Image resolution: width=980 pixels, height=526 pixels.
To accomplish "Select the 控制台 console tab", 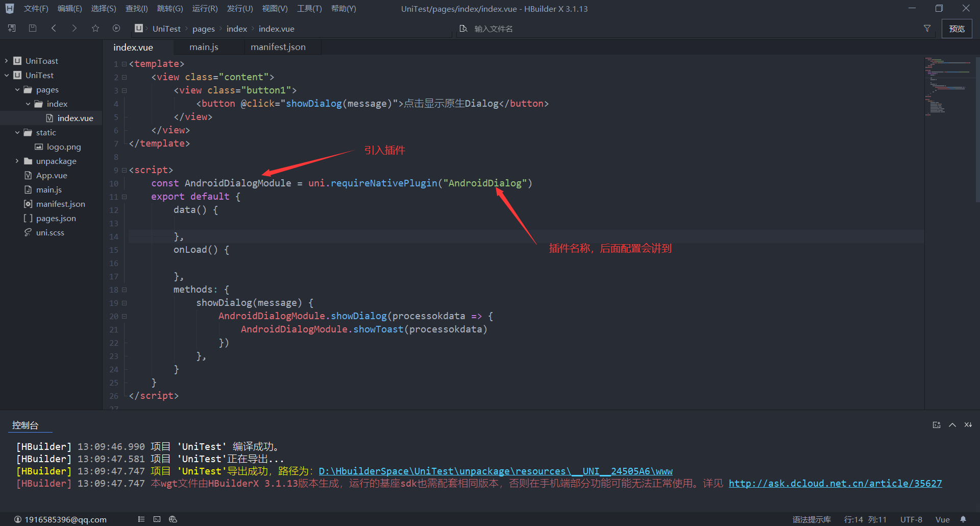I will [25, 425].
